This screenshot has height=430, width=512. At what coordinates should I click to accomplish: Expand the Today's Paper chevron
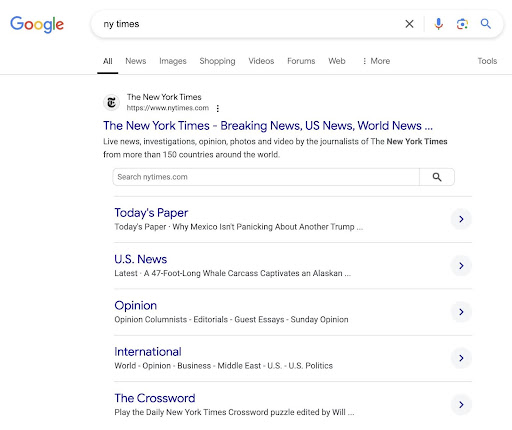[x=461, y=219]
